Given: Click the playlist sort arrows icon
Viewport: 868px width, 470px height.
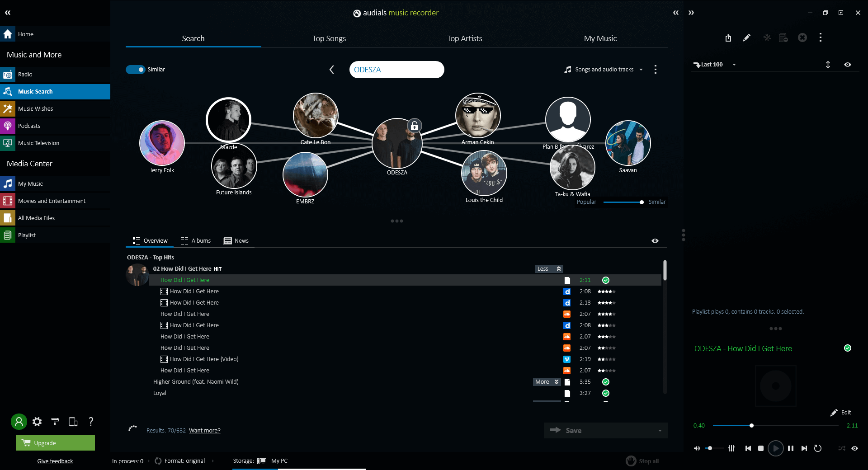Looking at the screenshot, I should click(828, 65).
